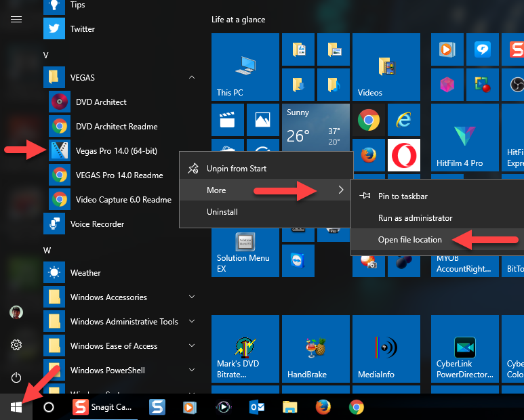The height and width of the screenshot is (420, 524).
Task: Launch Chrome from the taskbar
Action: point(357,407)
